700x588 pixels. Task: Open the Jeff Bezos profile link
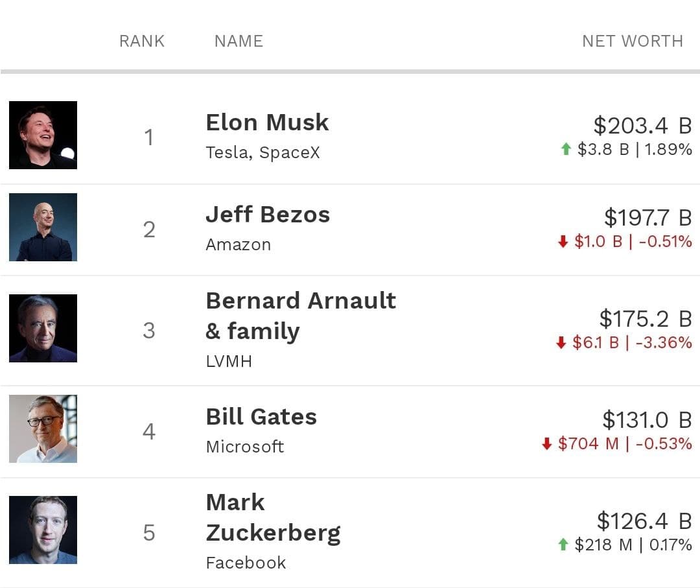[x=268, y=215]
